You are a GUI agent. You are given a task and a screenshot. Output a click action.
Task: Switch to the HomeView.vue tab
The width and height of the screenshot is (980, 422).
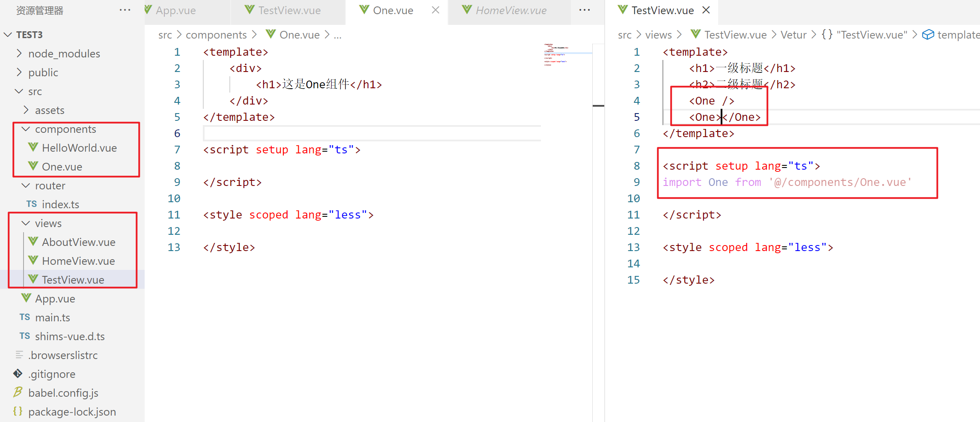(x=511, y=11)
